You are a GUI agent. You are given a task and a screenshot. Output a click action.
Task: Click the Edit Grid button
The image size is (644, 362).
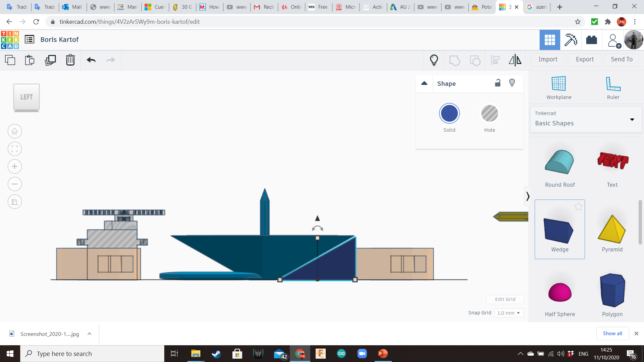505,299
